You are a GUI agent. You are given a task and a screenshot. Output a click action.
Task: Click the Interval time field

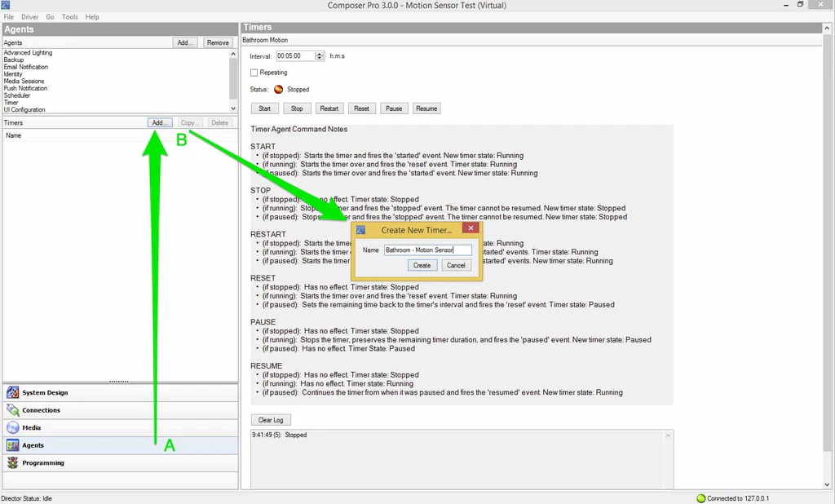pyautogui.click(x=296, y=56)
